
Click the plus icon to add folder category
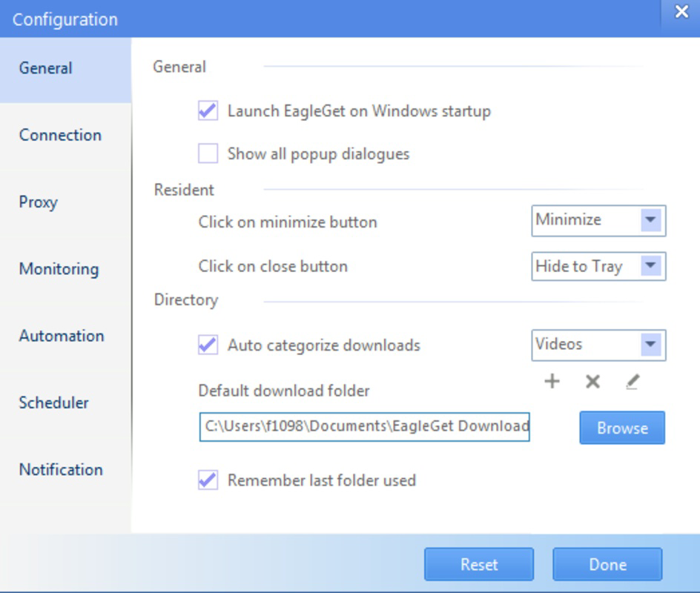[552, 381]
